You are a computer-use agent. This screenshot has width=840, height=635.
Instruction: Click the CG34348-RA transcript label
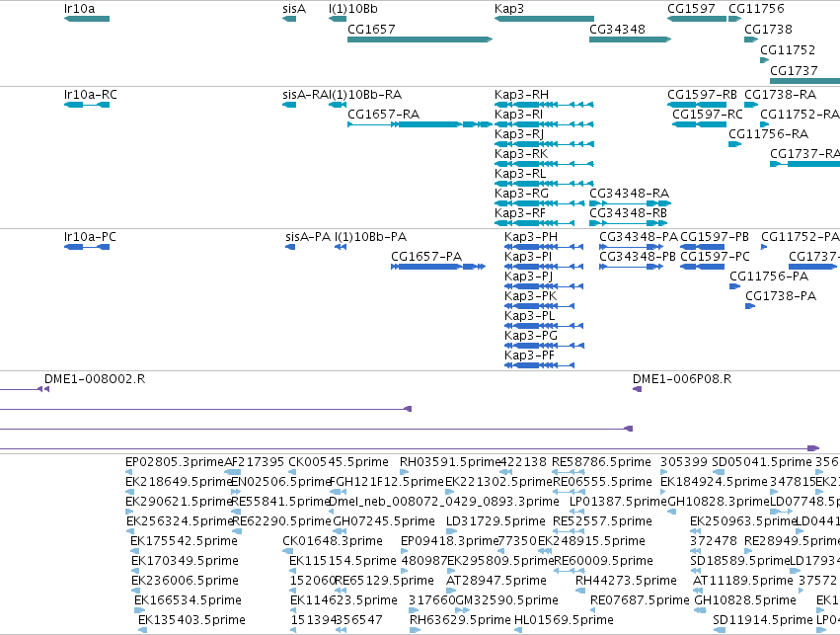pos(629,193)
